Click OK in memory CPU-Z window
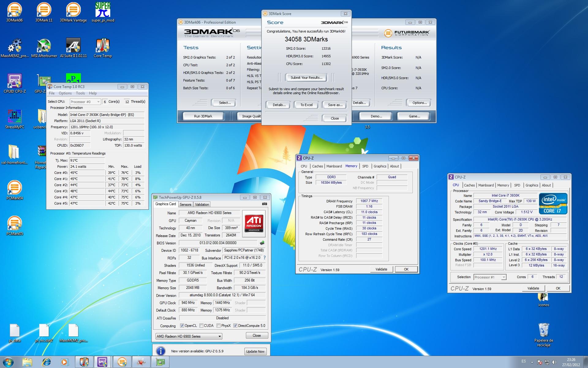The height and width of the screenshot is (368, 588). coord(406,269)
